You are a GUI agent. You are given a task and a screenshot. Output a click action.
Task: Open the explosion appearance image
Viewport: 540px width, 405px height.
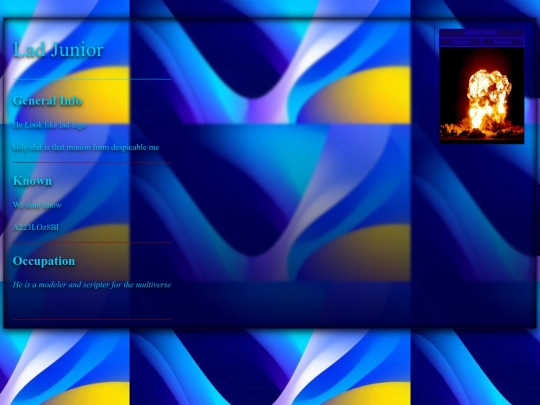pos(482,95)
